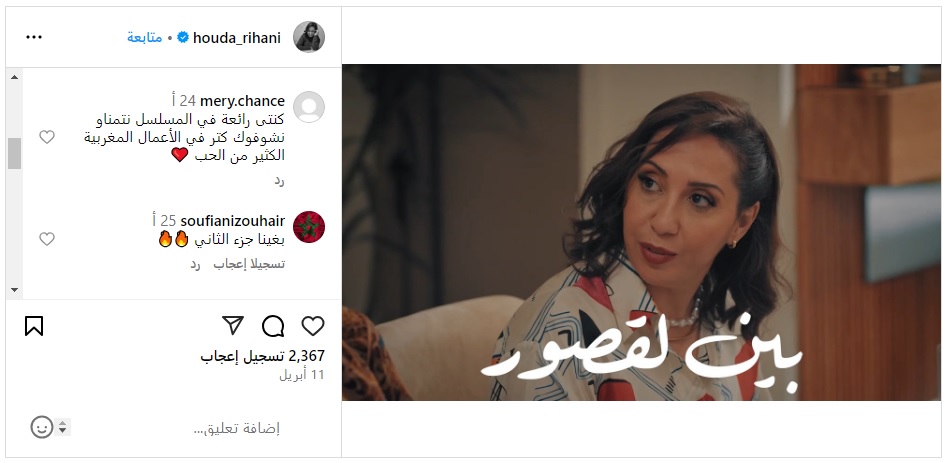This screenshot has width=946, height=463.
Task: Open three-dots more options menu
Action: (x=34, y=37)
